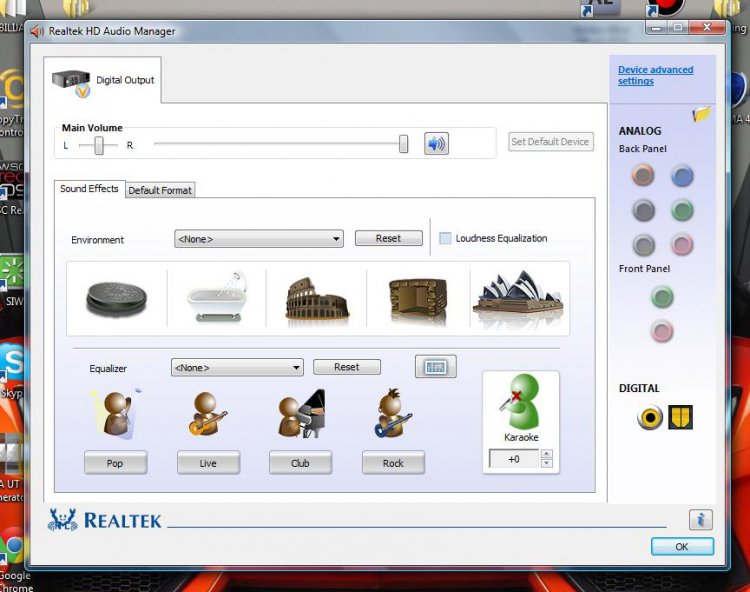Click the pink front panel jack

(662, 331)
